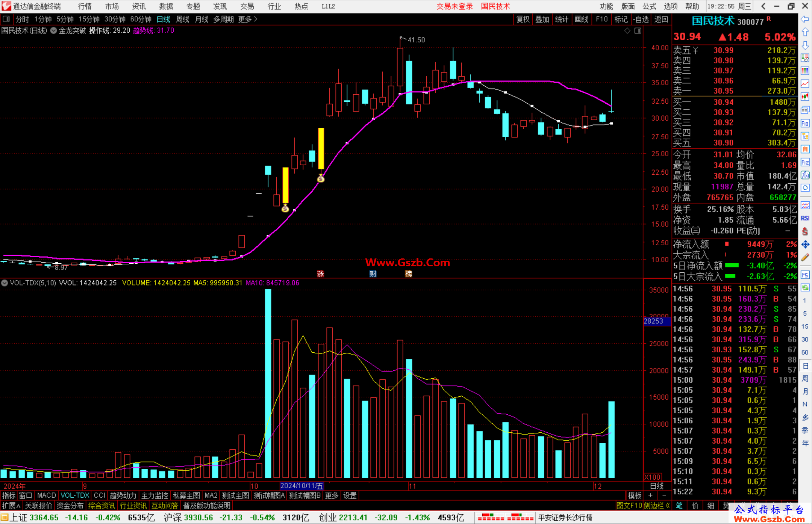Open the 更多 indicators option in bottom tabs
Screen dimensions: 812x524
pos(332,495)
